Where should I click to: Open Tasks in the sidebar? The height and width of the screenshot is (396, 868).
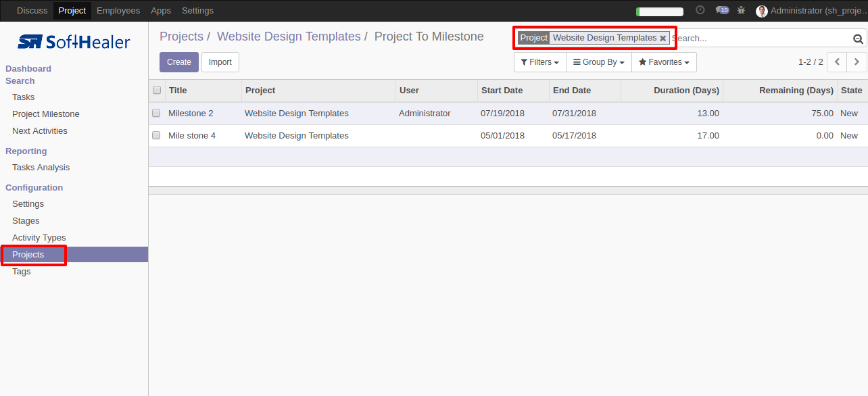pos(24,97)
